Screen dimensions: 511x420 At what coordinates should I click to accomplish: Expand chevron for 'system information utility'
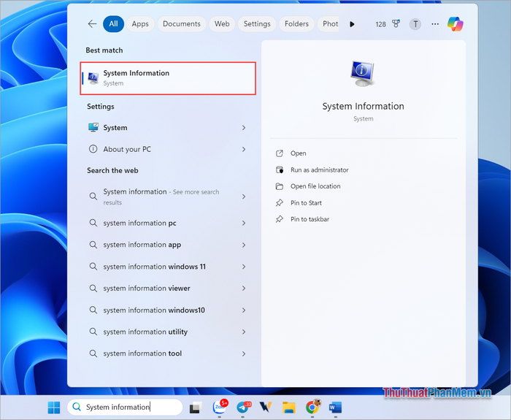(x=243, y=332)
